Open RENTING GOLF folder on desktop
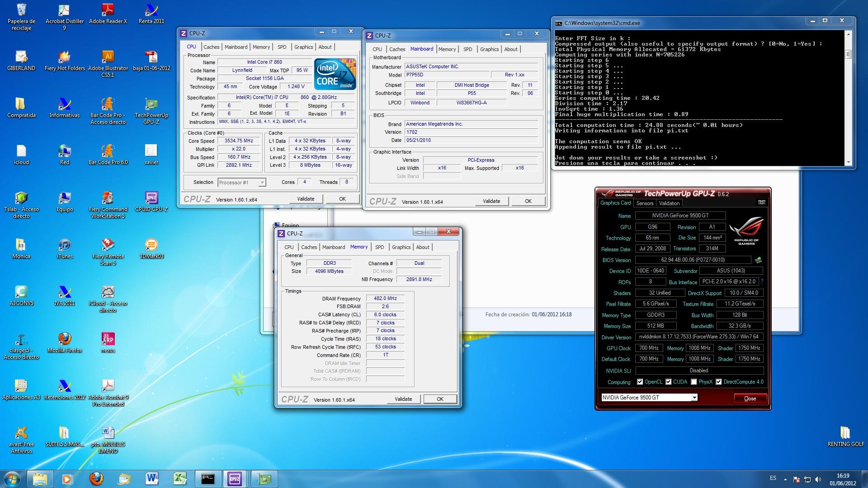Screen dimensions: 868x488 point(845,436)
